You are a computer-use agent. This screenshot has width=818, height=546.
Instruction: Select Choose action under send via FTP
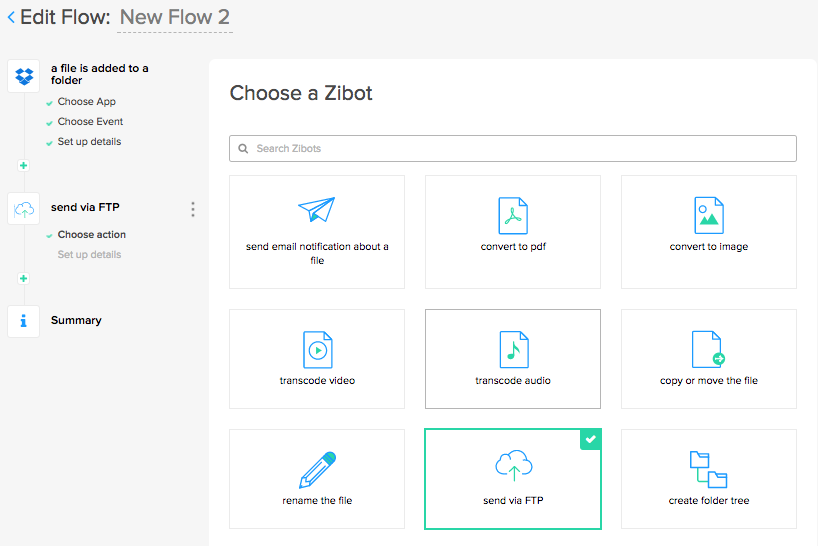pyautogui.click(x=91, y=235)
